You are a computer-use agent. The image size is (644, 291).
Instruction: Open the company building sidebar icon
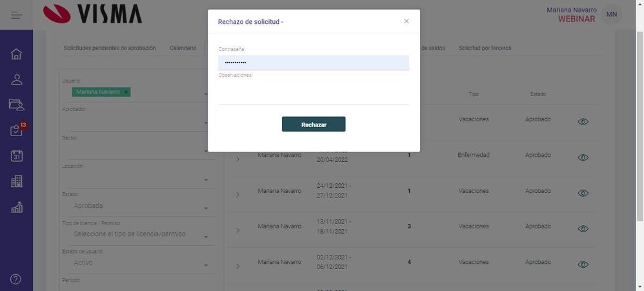[x=16, y=181]
